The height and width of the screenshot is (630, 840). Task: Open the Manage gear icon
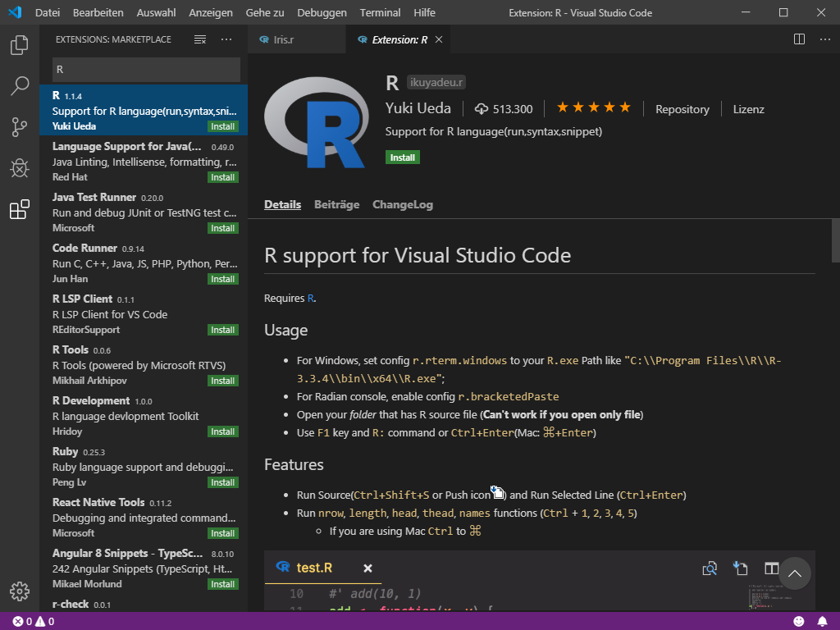coord(20,591)
